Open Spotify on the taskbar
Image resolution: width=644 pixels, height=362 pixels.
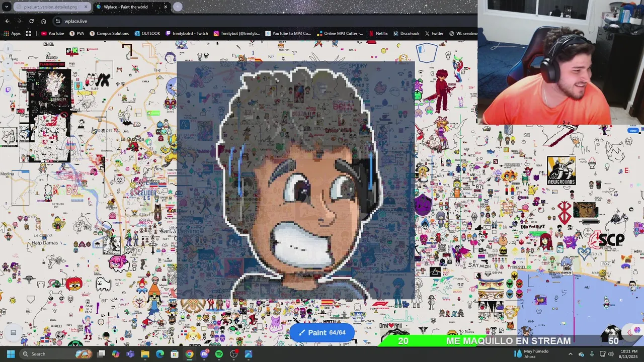coord(219,354)
